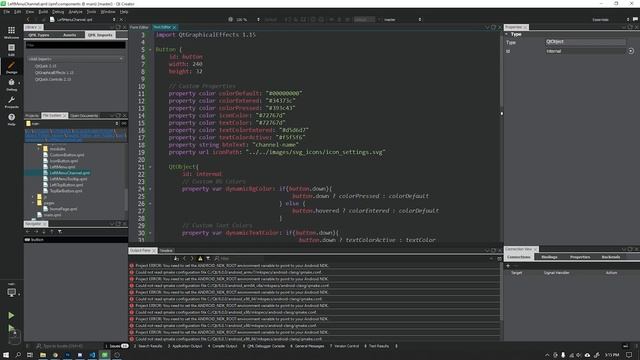The width and height of the screenshot is (640, 360).
Task: Select HomePage.qml in file tree
Action: [63, 209]
